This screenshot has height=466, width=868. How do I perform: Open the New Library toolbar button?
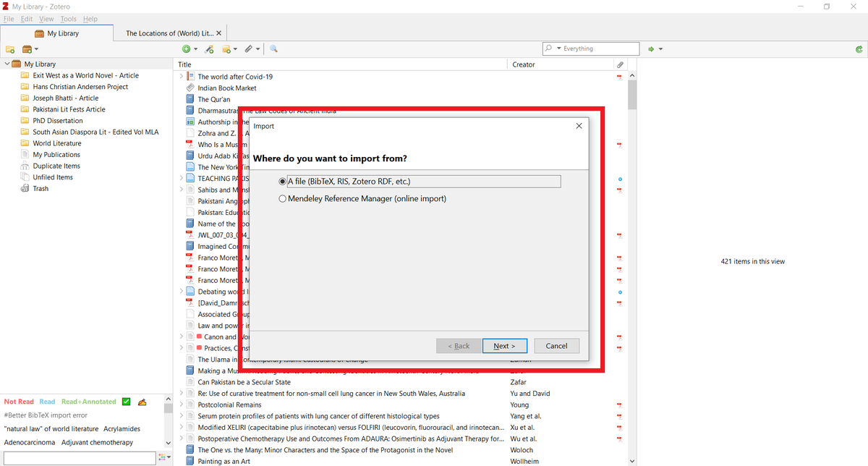click(29, 49)
